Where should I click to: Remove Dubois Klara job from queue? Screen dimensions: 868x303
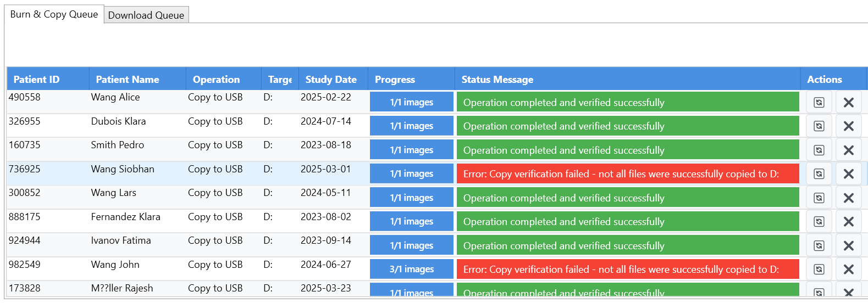[x=848, y=126]
